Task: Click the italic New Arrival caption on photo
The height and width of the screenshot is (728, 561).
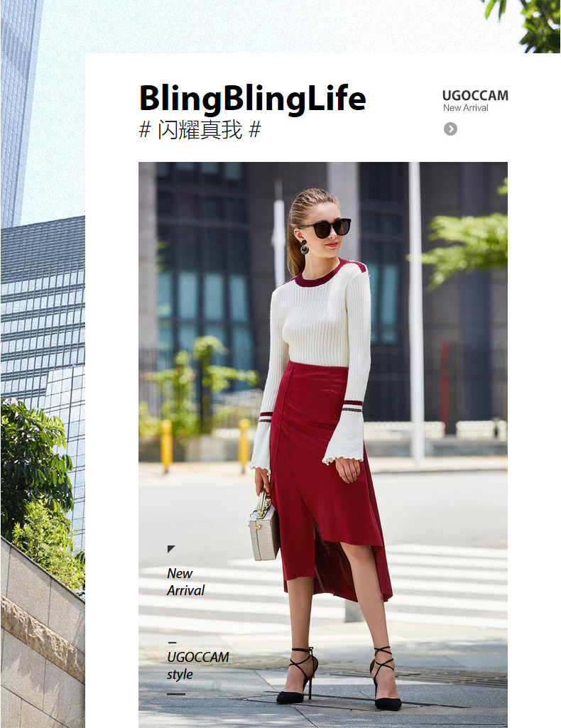Action: click(x=185, y=582)
